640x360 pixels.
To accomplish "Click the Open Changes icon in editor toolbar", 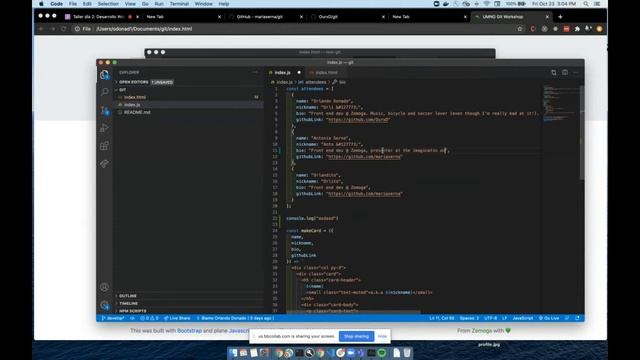I will pyautogui.click(x=554, y=73).
